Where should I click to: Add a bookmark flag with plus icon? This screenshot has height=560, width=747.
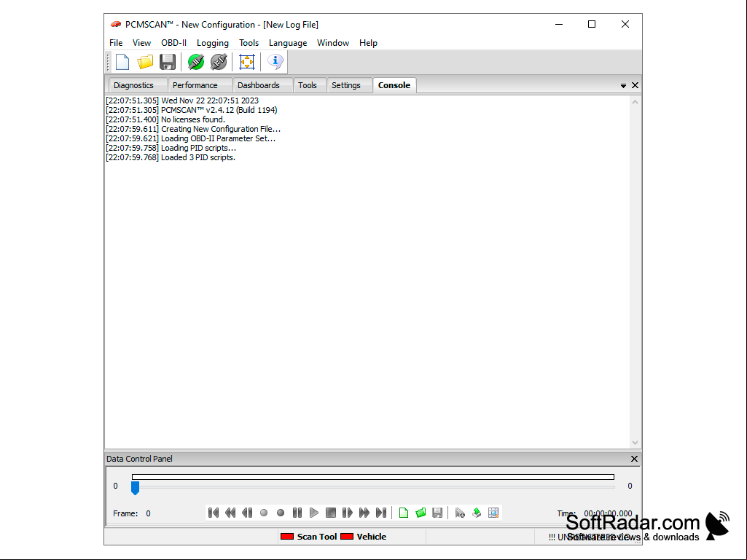tap(460, 513)
